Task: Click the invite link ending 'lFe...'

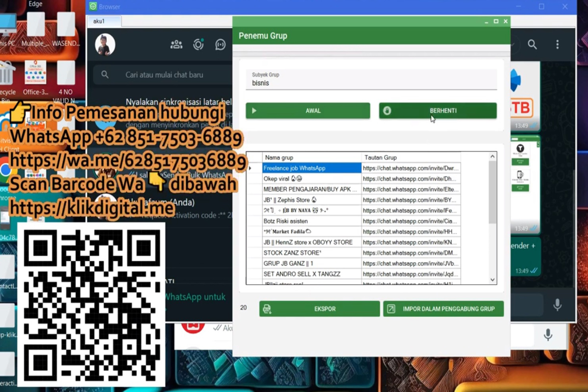Action: pos(411,210)
